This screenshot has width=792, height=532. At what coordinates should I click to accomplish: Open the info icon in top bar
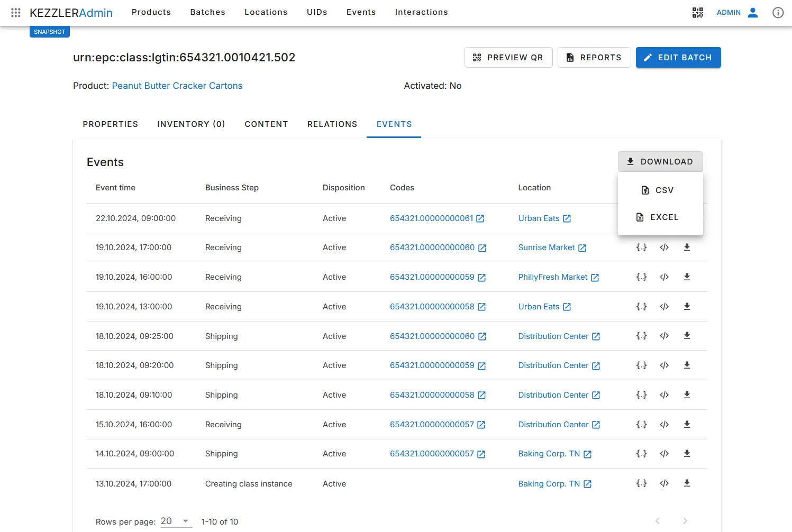click(777, 13)
